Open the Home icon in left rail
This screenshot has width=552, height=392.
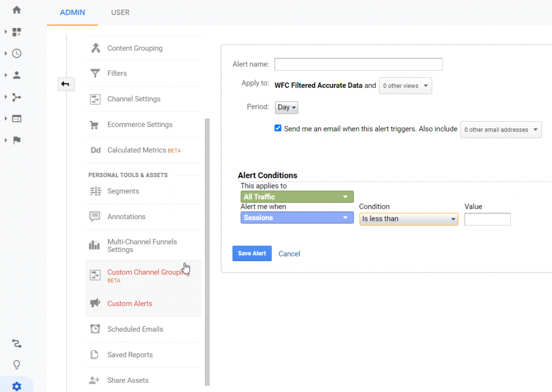coord(17,10)
